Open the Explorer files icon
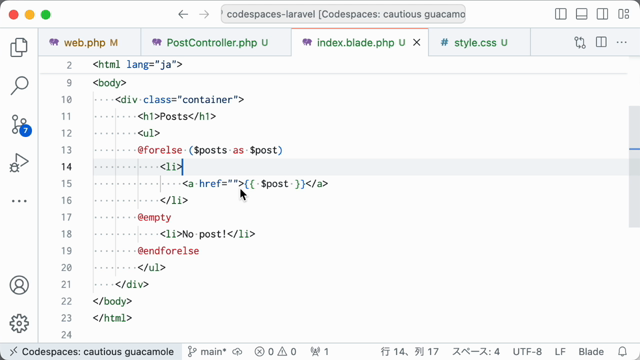 pyautogui.click(x=19, y=47)
